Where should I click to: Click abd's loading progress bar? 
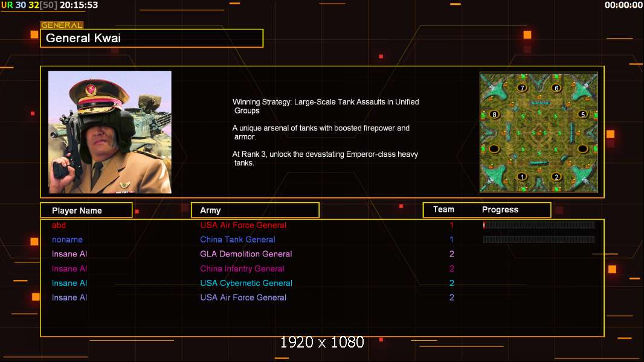(x=539, y=224)
